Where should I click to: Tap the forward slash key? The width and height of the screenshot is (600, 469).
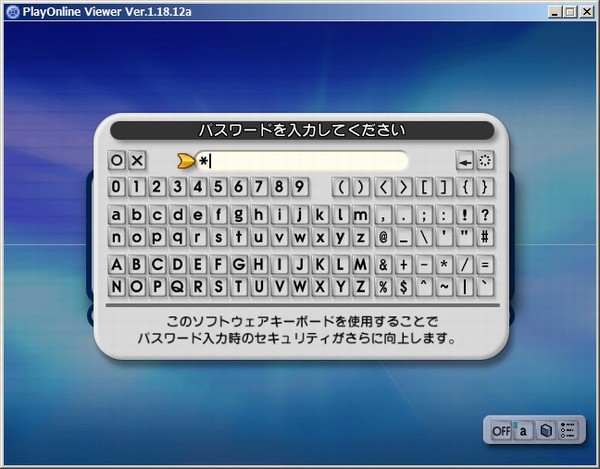coord(465,265)
